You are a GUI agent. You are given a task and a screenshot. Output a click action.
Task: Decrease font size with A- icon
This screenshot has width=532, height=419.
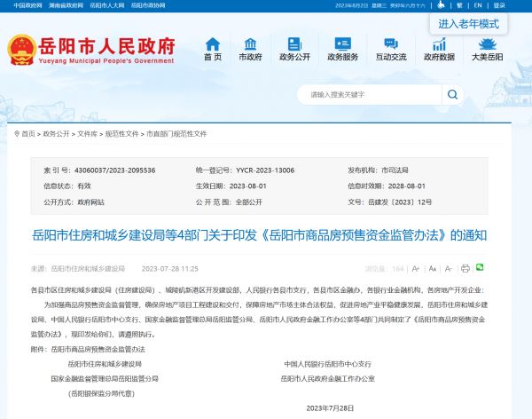click(x=448, y=269)
